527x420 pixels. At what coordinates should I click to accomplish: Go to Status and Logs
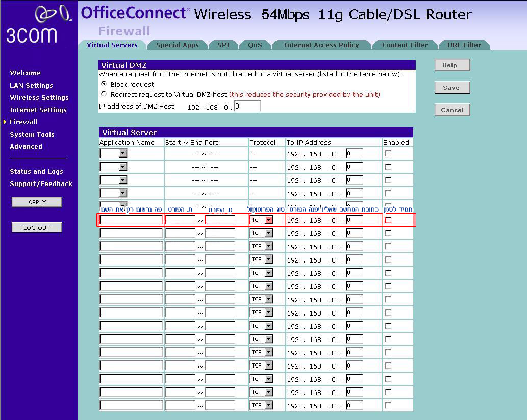pyautogui.click(x=36, y=171)
